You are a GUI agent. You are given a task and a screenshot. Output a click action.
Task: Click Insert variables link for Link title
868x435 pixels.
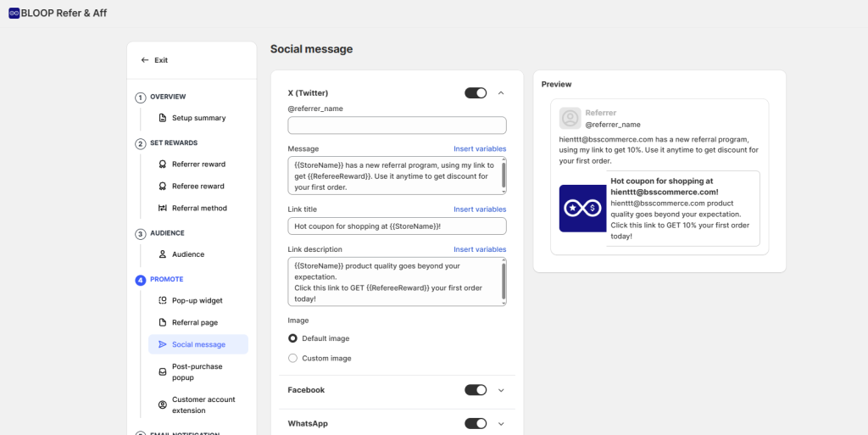point(479,209)
